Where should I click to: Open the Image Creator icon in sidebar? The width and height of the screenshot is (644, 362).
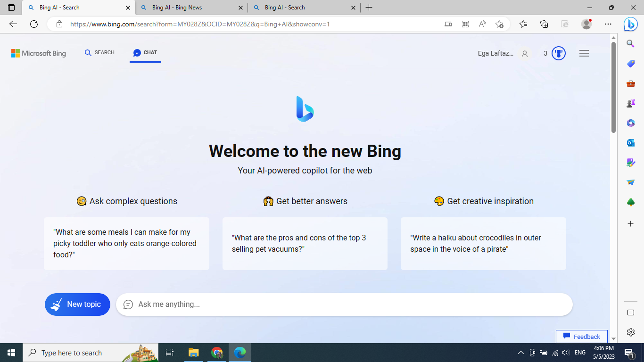coord(630,163)
